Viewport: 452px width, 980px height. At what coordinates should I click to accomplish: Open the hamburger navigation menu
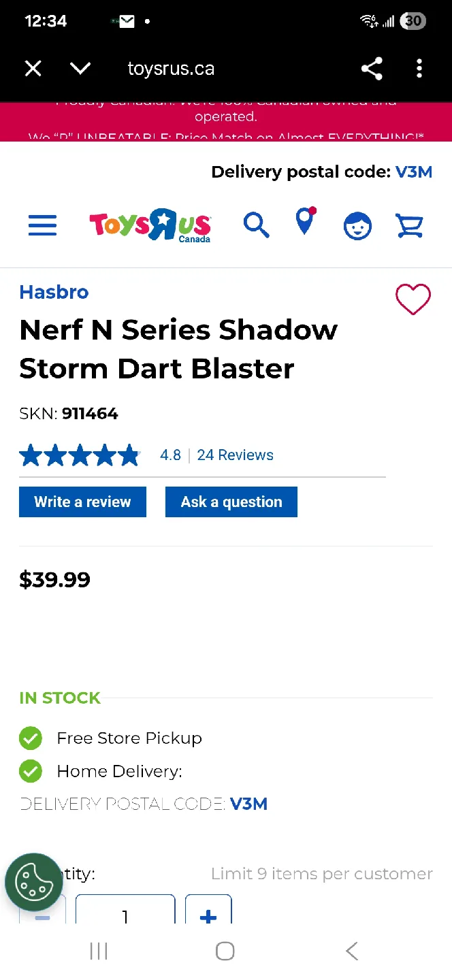pyautogui.click(x=42, y=225)
